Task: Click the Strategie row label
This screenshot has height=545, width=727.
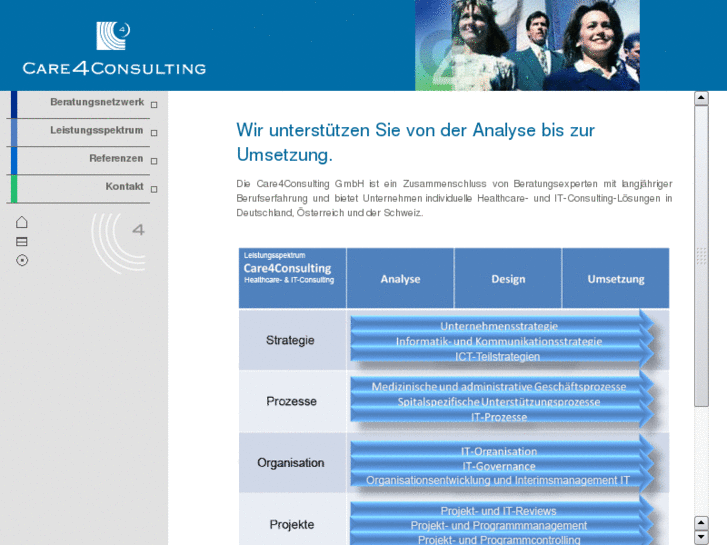Action: coord(290,340)
